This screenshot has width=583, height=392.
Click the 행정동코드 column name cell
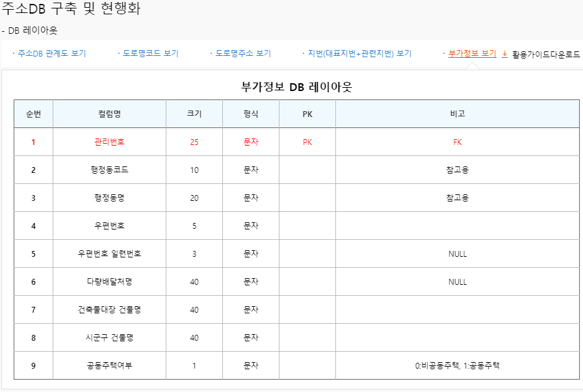(109, 170)
